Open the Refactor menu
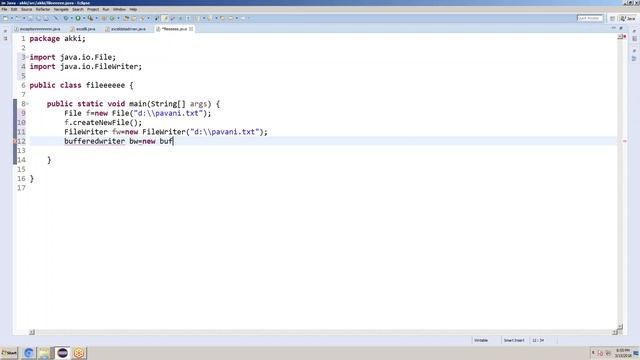 [x=42, y=9]
